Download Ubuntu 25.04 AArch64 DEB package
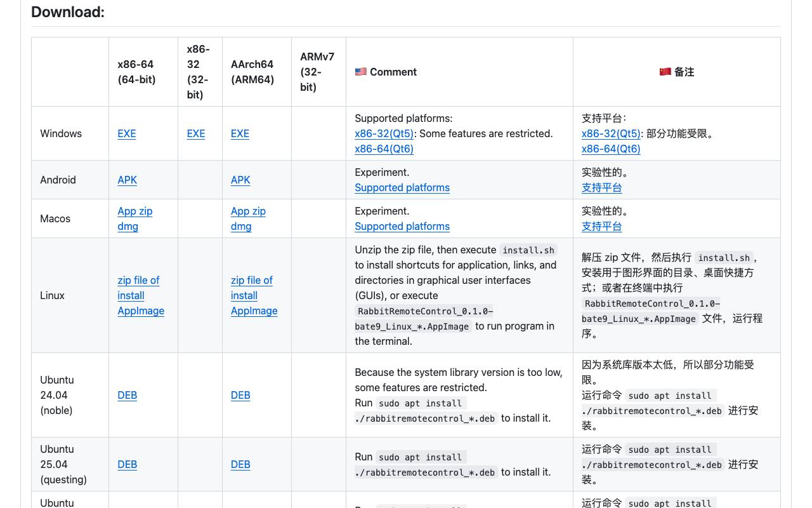Screen dimensions: 812x508 click(x=240, y=464)
